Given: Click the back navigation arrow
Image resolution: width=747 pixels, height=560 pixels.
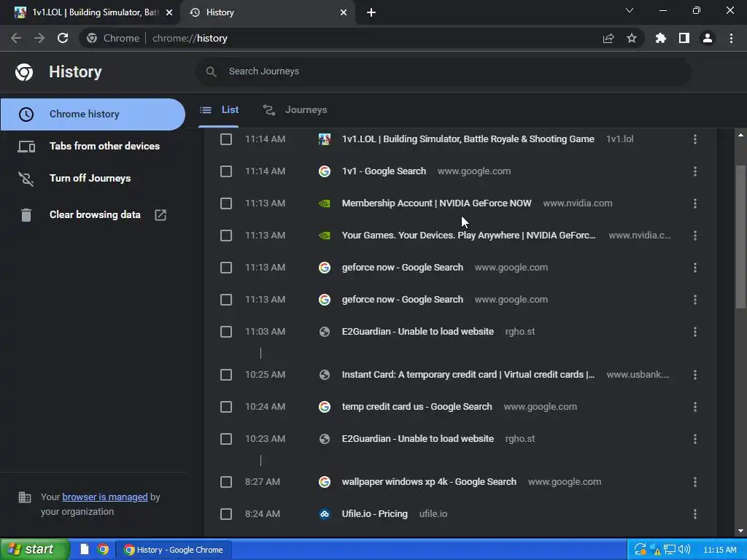Looking at the screenshot, I should (16, 38).
